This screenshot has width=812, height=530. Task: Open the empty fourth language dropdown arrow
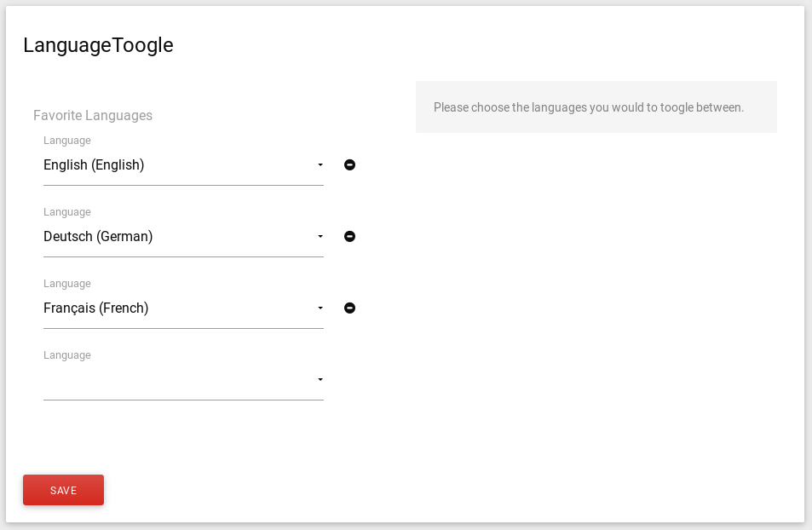click(x=320, y=379)
